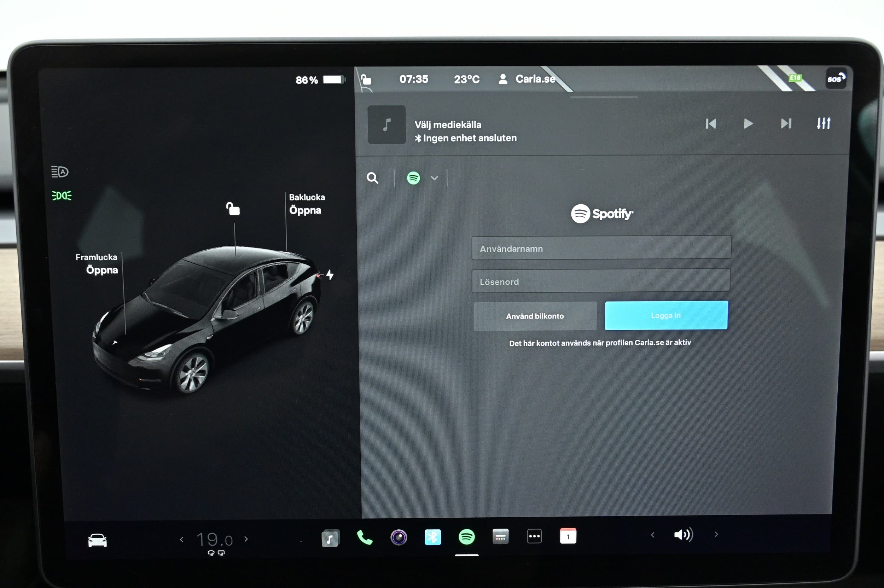
Task: Tap the album art music note thumbnail
Action: click(387, 124)
